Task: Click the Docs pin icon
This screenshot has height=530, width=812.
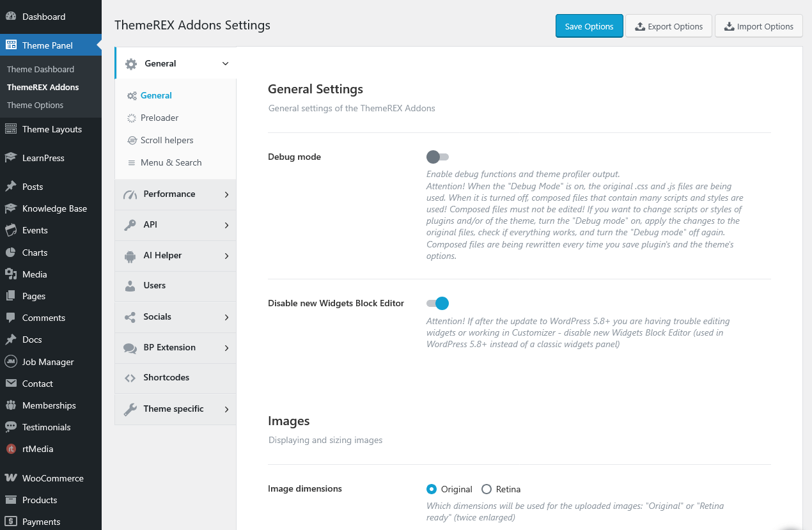Action: coord(11,339)
